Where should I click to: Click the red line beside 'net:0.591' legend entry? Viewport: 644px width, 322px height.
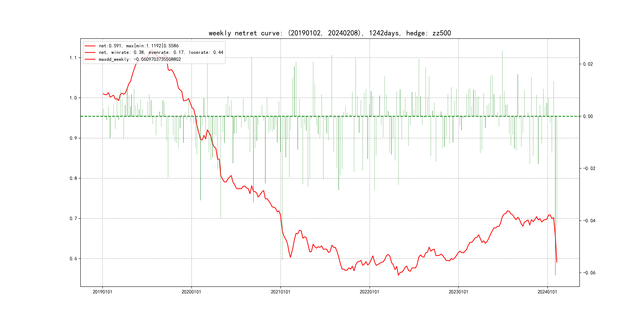pyautogui.click(x=90, y=46)
